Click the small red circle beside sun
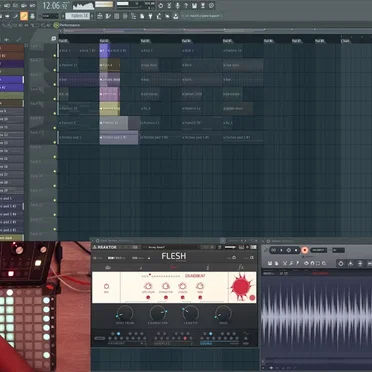 tap(252, 298)
